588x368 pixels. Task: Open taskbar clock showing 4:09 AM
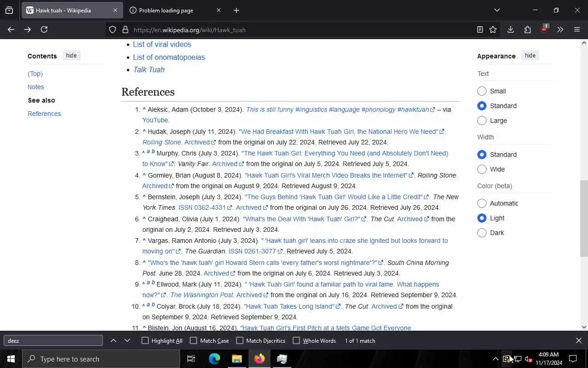click(x=548, y=359)
